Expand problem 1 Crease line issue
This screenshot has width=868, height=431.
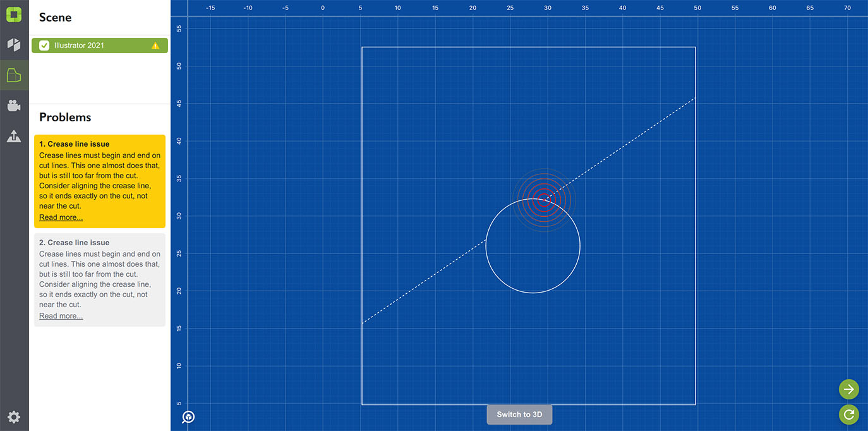click(76, 143)
